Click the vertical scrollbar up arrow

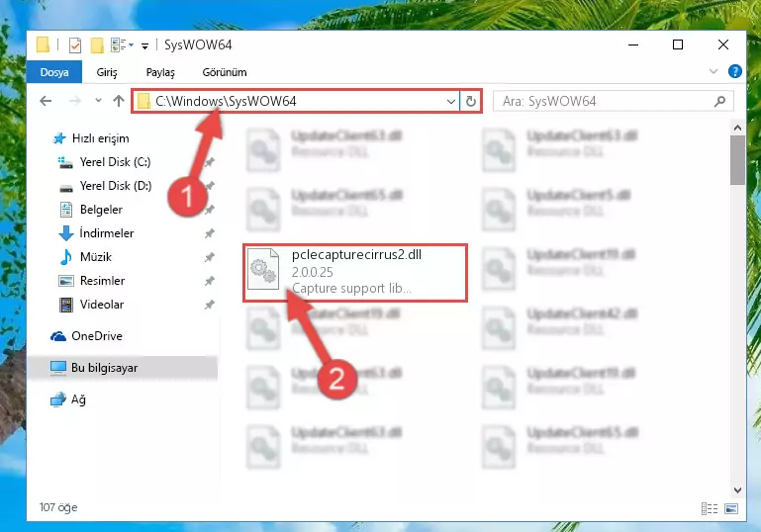pos(737,128)
